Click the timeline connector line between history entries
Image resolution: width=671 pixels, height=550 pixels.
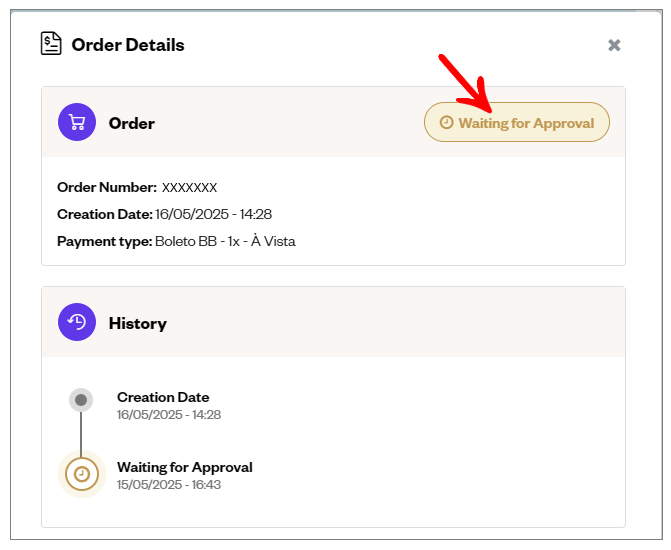click(x=81, y=432)
